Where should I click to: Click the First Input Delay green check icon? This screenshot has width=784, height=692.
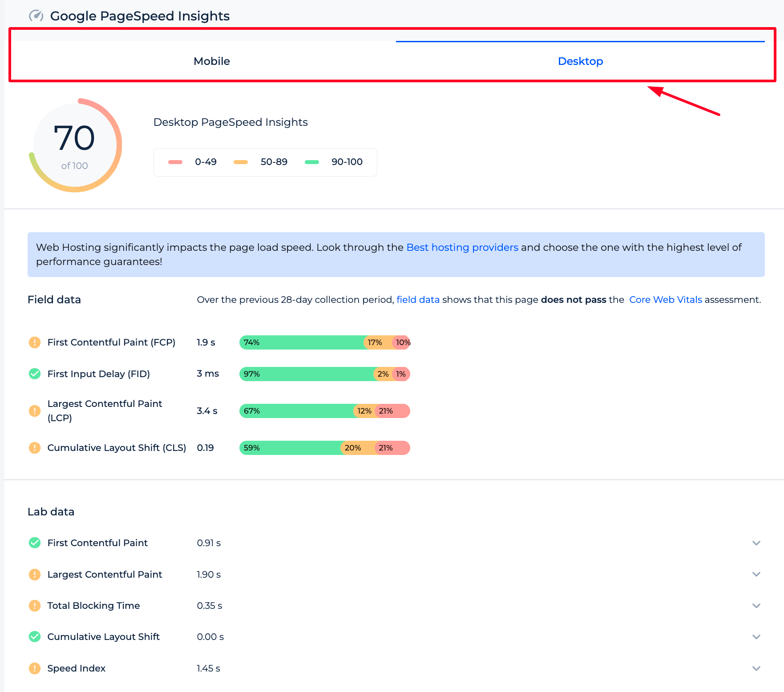pos(35,374)
